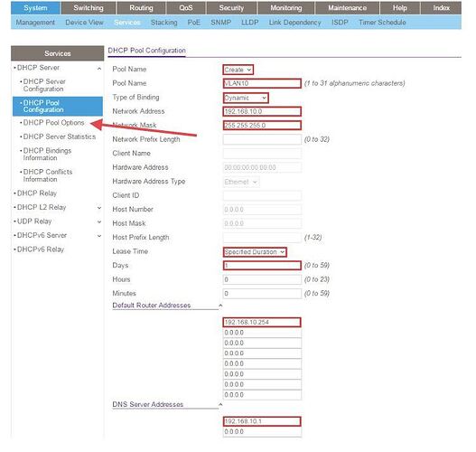Collapse Default Router Addresses section caret
The height and width of the screenshot is (452, 476).
(220, 306)
